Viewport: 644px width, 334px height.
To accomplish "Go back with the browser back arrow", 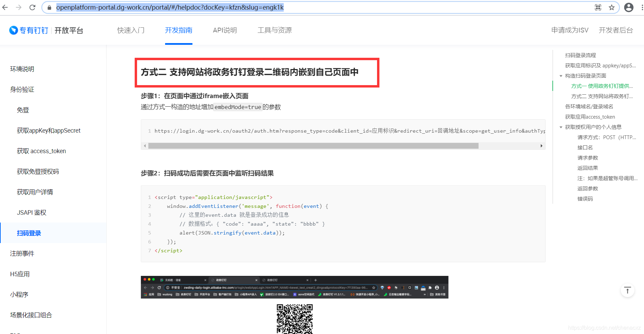I will tap(5, 7).
